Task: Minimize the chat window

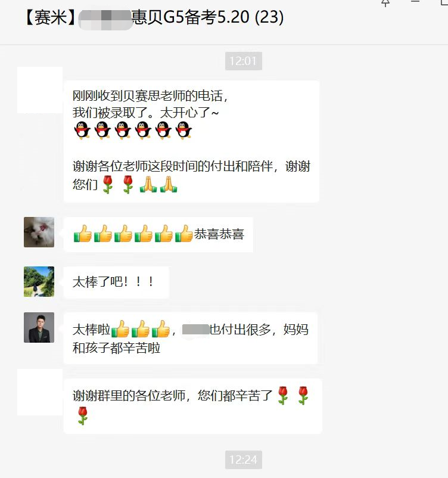Action: pyautogui.click(x=415, y=2)
